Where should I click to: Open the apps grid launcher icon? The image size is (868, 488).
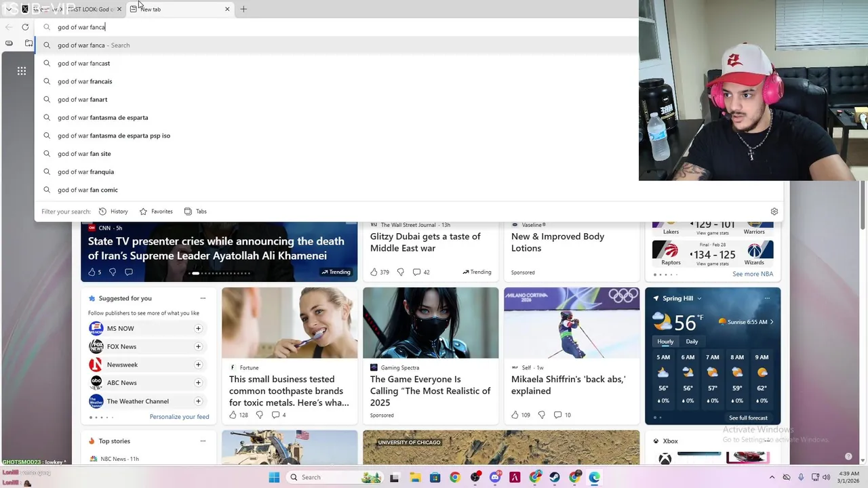(22, 70)
